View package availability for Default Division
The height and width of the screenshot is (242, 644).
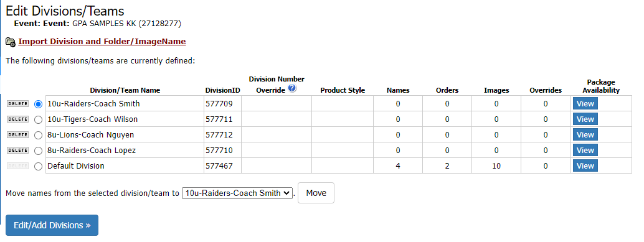coord(585,165)
